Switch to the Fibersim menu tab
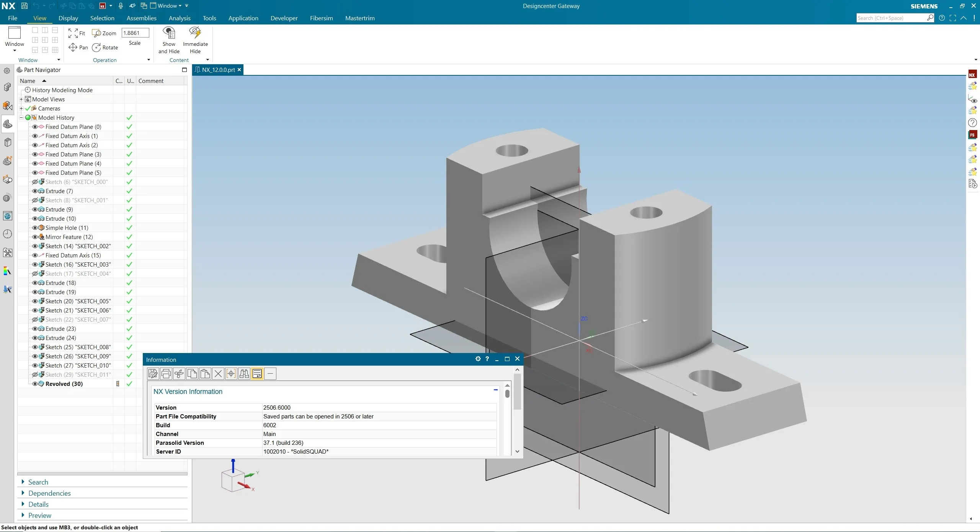 (x=321, y=18)
